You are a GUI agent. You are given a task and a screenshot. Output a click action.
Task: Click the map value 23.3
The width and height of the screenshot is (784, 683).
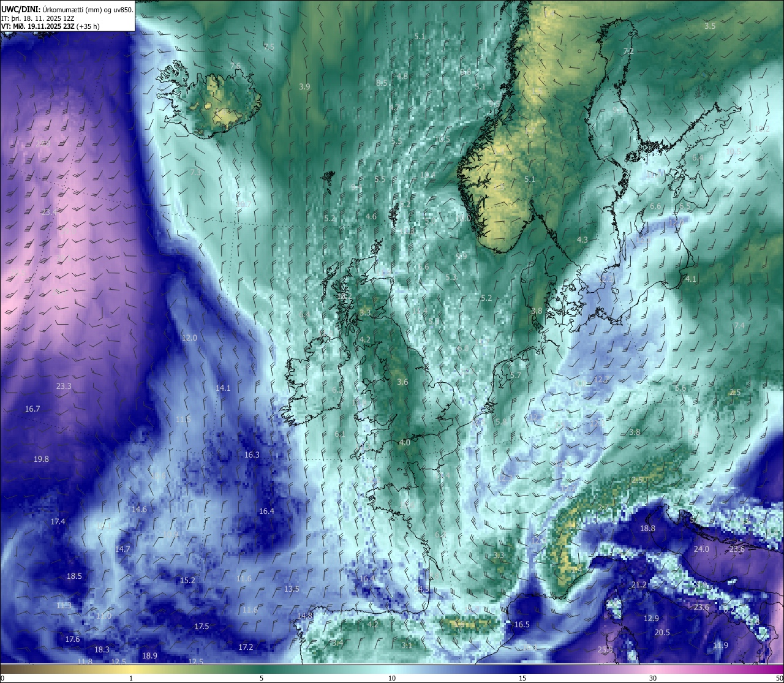tap(64, 387)
